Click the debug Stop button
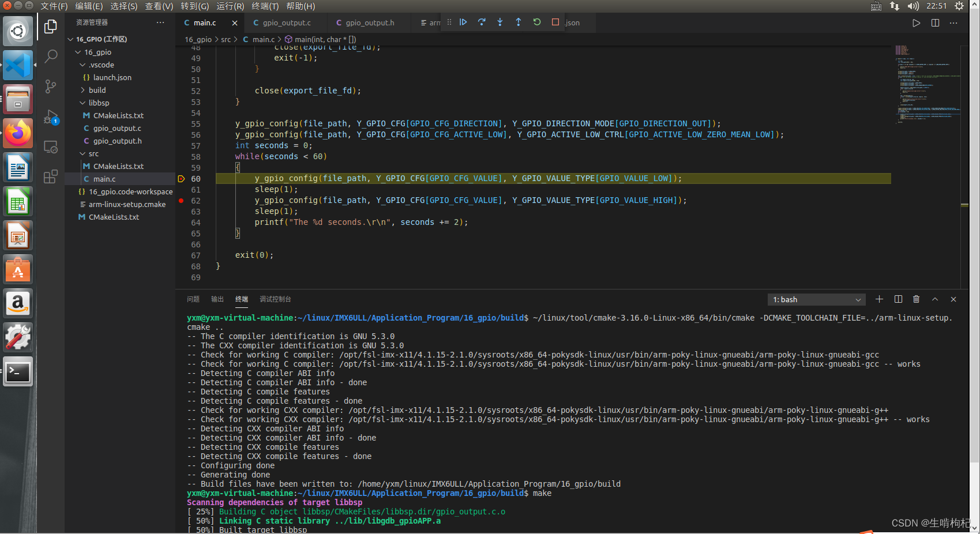This screenshot has width=980, height=534. [x=555, y=22]
